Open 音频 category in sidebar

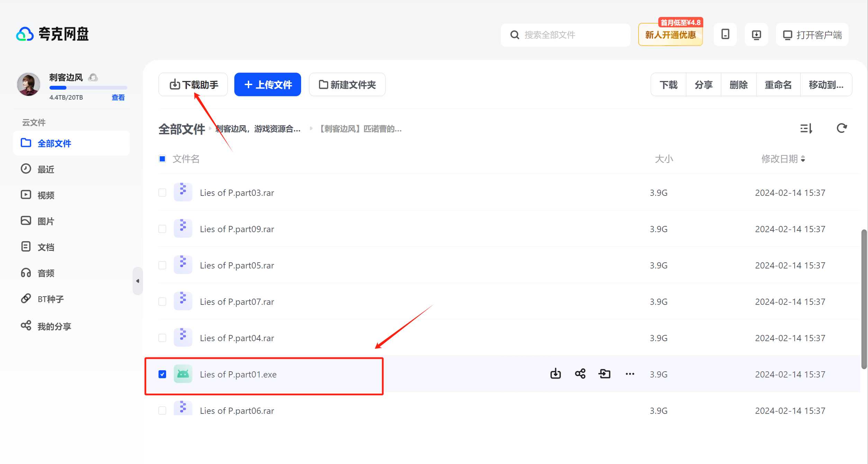(71, 273)
